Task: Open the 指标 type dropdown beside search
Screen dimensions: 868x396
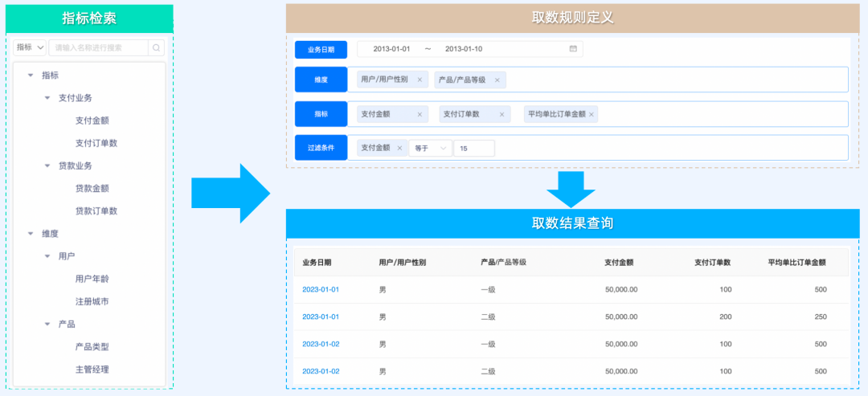Action: (x=30, y=47)
